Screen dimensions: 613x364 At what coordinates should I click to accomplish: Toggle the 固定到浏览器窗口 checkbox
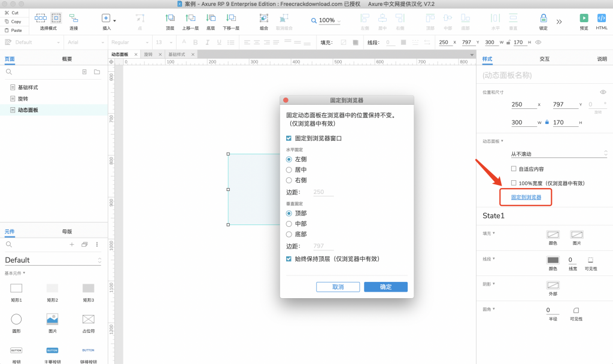click(289, 138)
